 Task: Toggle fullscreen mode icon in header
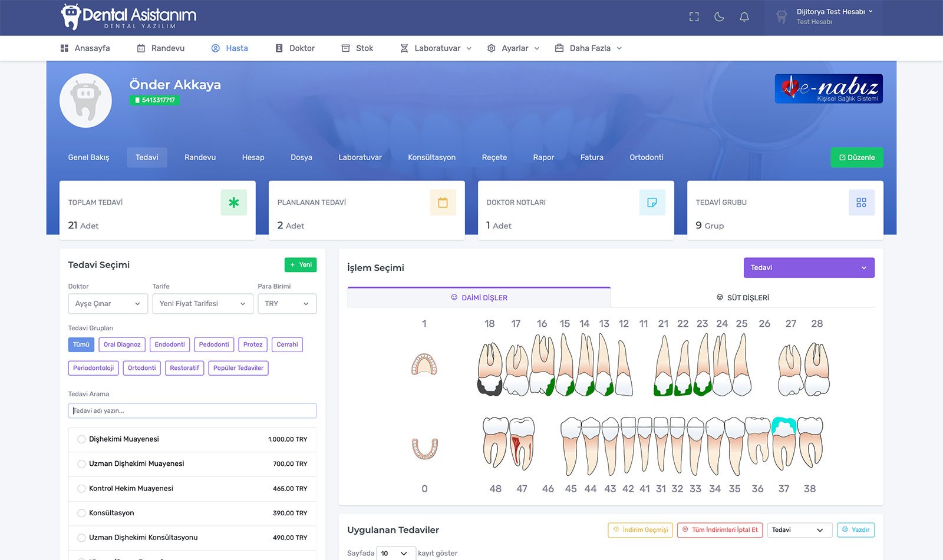694,17
